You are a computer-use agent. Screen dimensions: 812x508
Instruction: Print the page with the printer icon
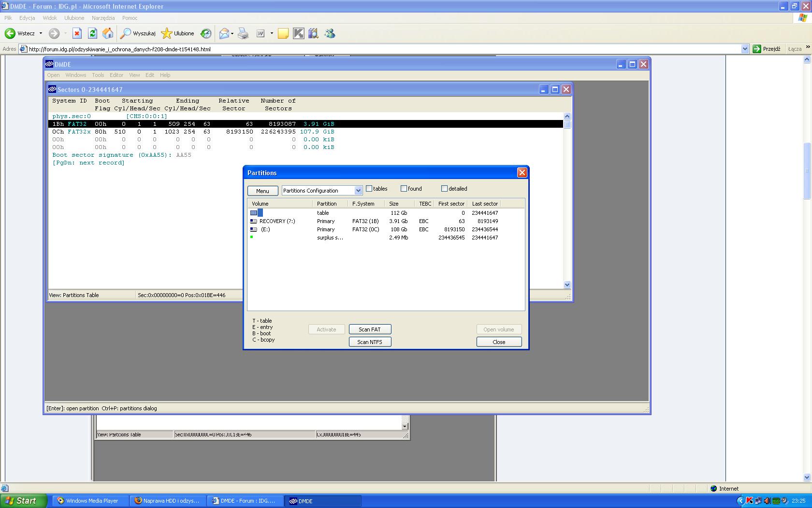click(243, 33)
